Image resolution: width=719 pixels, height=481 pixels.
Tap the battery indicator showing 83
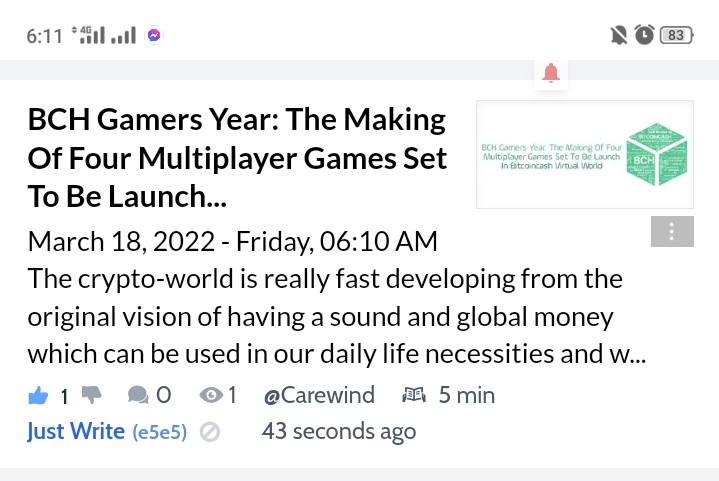tap(676, 35)
